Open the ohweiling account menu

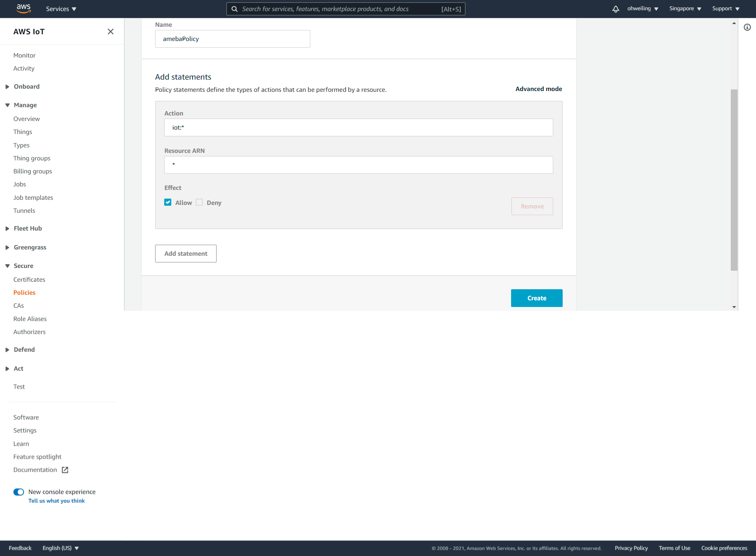[x=643, y=9]
